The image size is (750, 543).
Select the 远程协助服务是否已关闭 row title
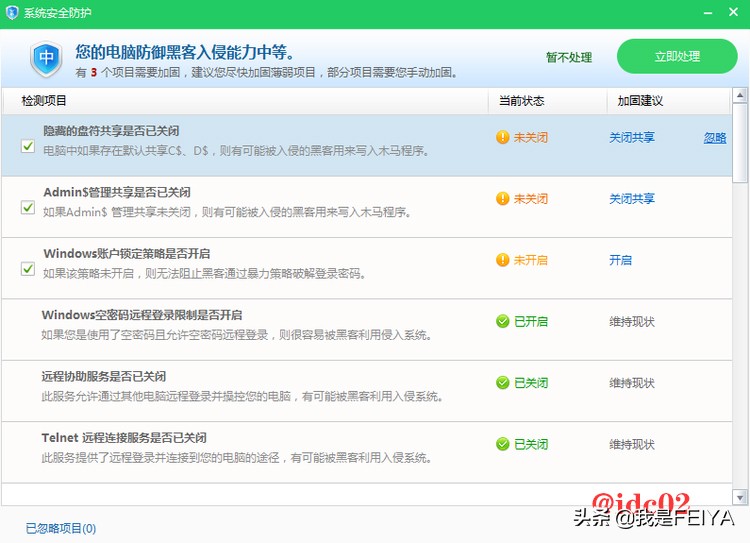103,376
